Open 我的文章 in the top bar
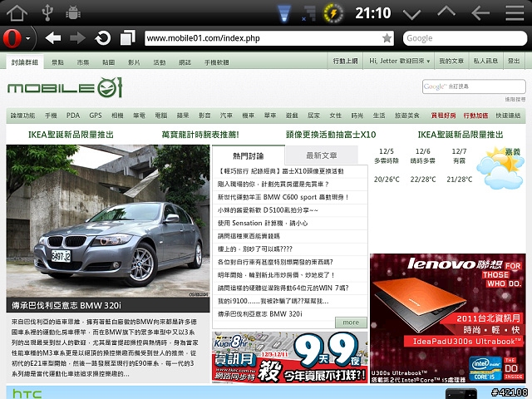The height and width of the screenshot is (399, 532). pos(451,61)
